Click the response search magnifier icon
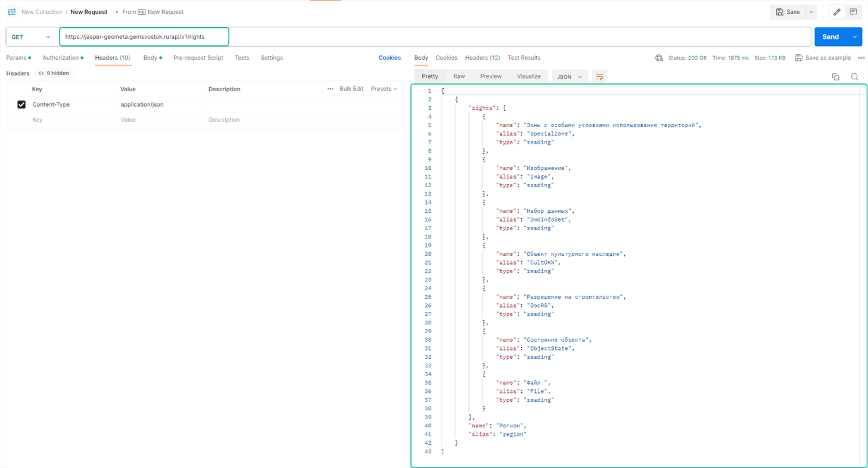The image size is (868, 468). pos(854,77)
